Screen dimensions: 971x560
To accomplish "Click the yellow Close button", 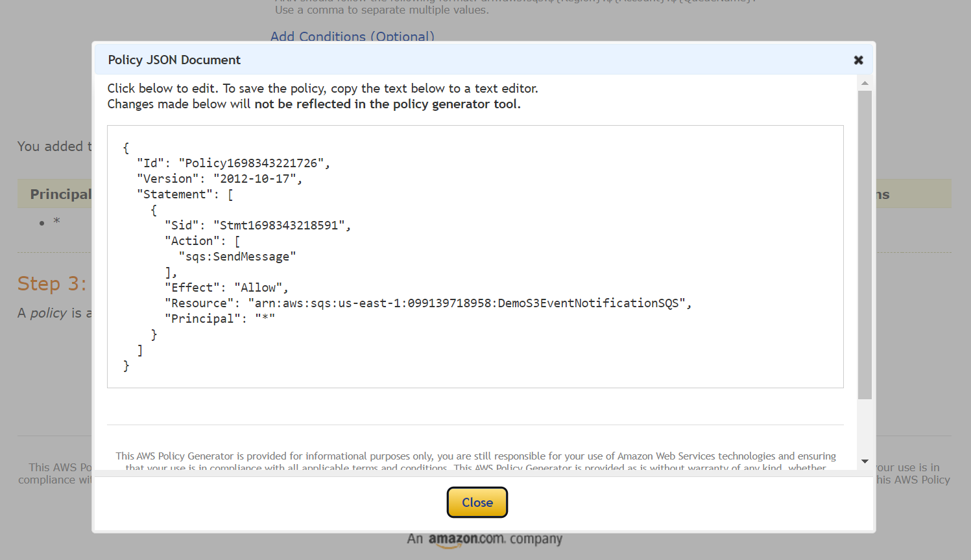I will pyautogui.click(x=477, y=502).
